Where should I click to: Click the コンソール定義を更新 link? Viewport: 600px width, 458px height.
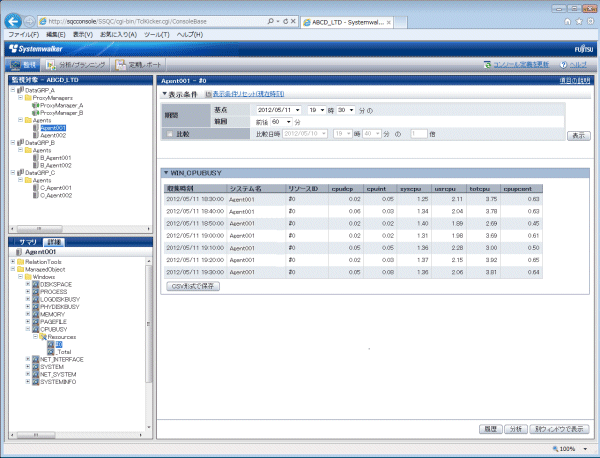521,65
